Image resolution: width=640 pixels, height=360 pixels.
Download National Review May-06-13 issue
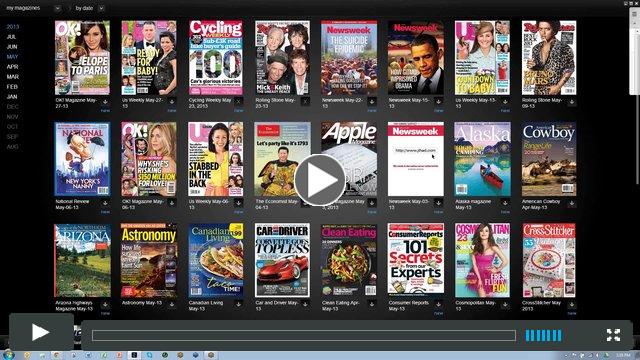tap(105, 203)
